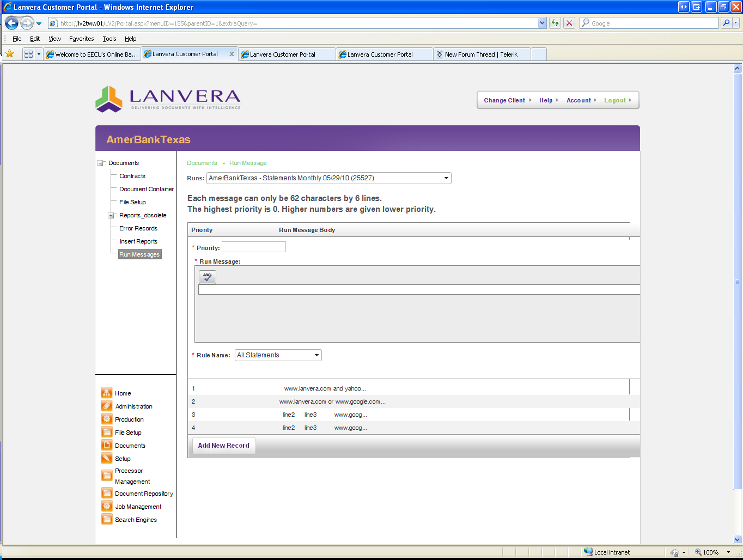Stop loading with the red X icon
This screenshot has width=743, height=560.
569,23
